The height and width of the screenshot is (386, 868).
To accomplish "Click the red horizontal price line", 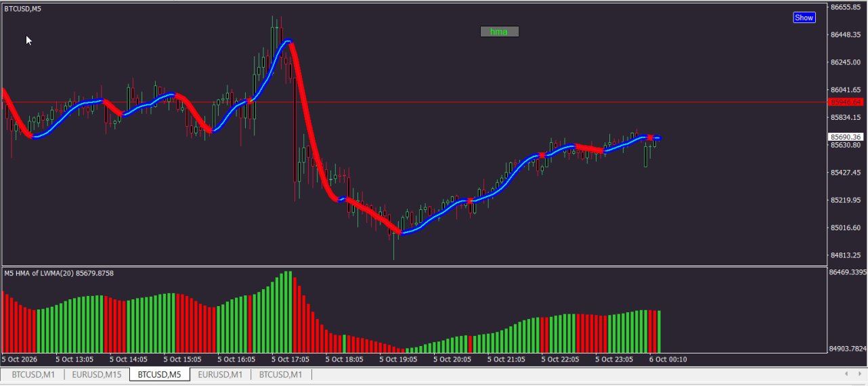I will point(414,102).
